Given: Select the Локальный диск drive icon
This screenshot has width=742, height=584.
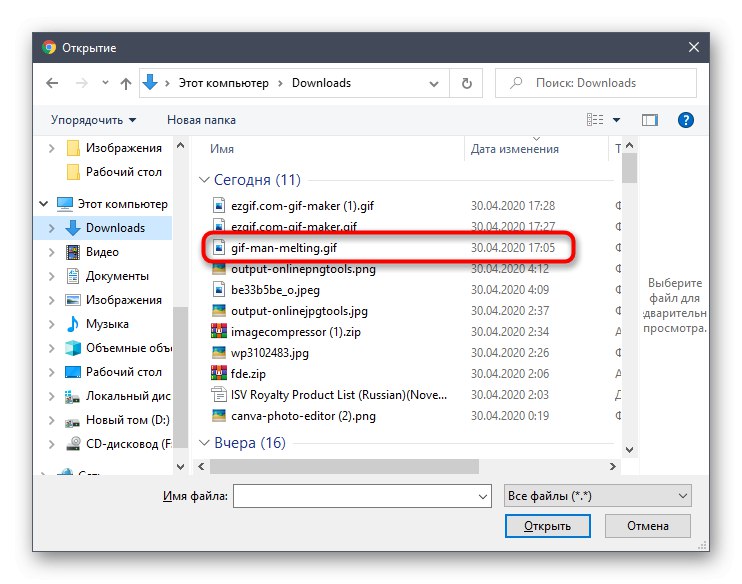Looking at the screenshot, I should click(x=72, y=397).
